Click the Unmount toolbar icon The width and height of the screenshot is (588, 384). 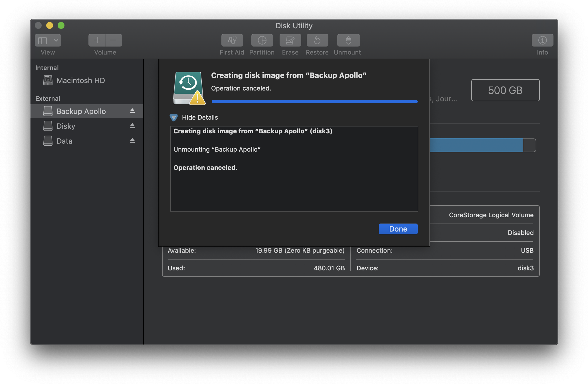(348, 40)
